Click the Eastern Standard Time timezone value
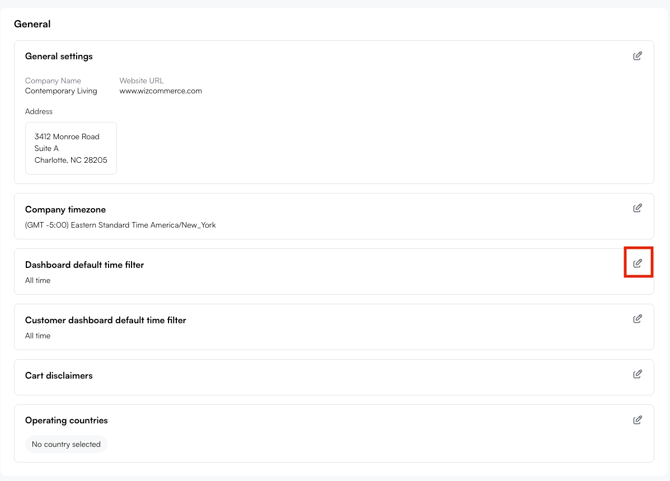 [120, 225]
